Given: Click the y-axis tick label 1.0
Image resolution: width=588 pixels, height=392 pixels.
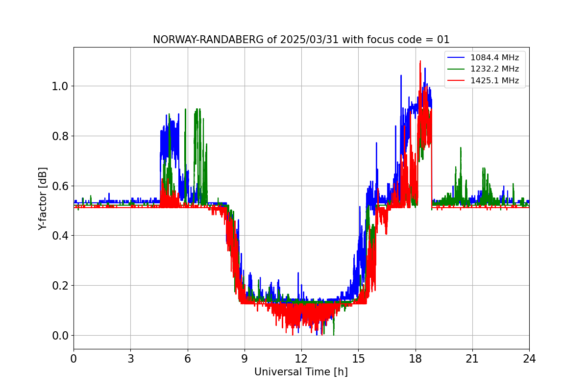Looking at the screenshot, I should pyautogui.click(x=60, y=86).
